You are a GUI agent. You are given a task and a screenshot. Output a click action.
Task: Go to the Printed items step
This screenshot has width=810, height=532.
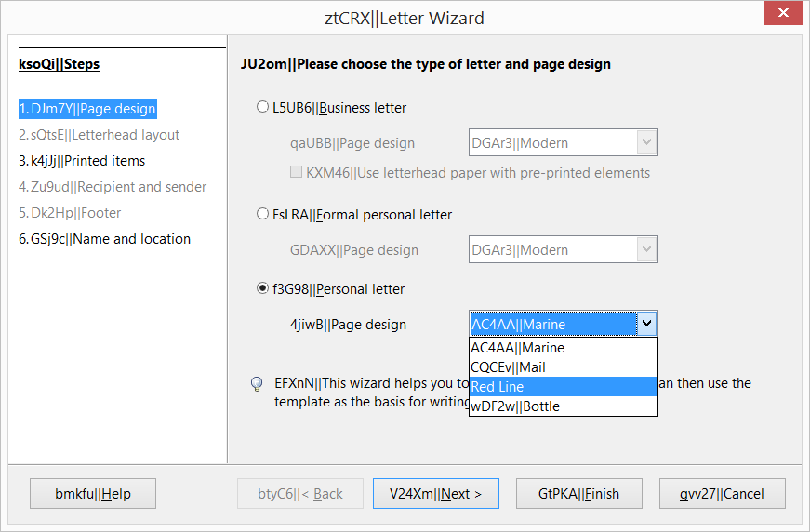pyautogui.click(x=82, y=161)
